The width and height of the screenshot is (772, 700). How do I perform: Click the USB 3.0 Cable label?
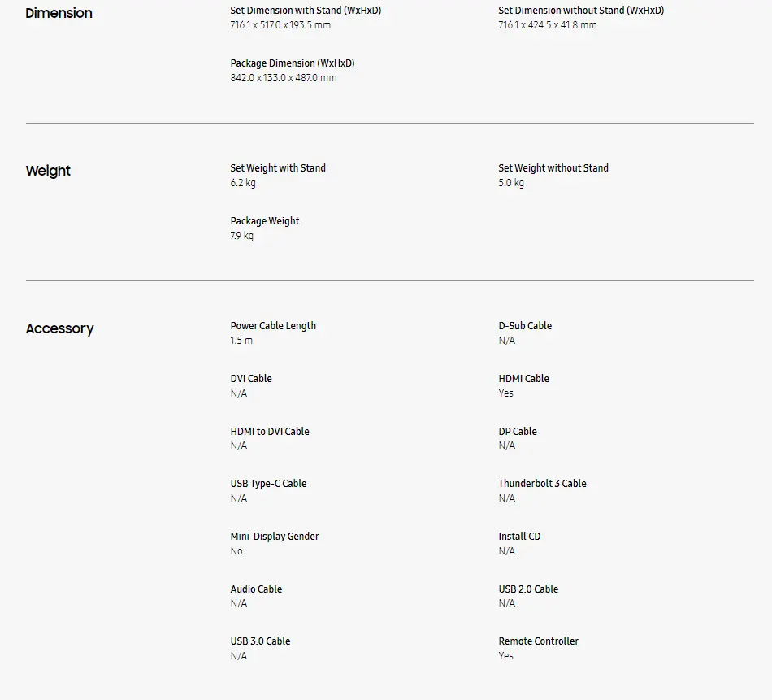coord(260,641)
